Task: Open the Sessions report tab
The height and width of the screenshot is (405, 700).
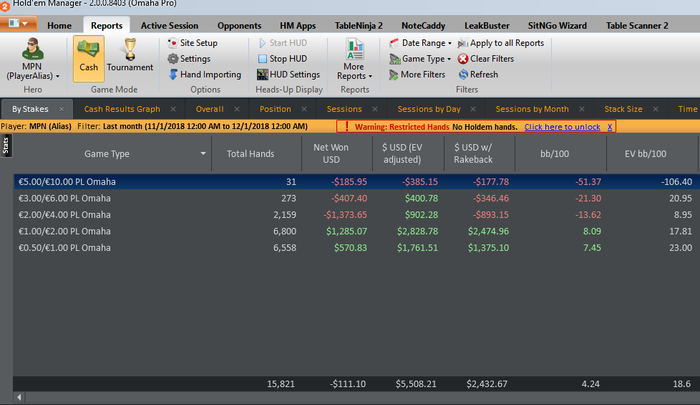Action: click(344, 109)
